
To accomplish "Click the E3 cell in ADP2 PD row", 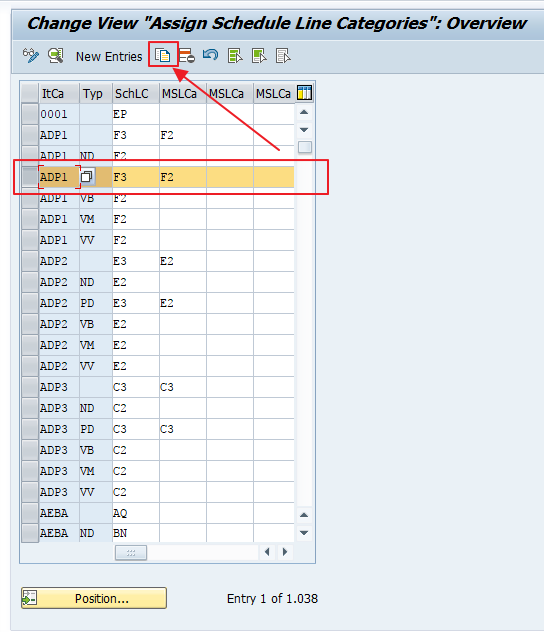I will coord(136,303).
